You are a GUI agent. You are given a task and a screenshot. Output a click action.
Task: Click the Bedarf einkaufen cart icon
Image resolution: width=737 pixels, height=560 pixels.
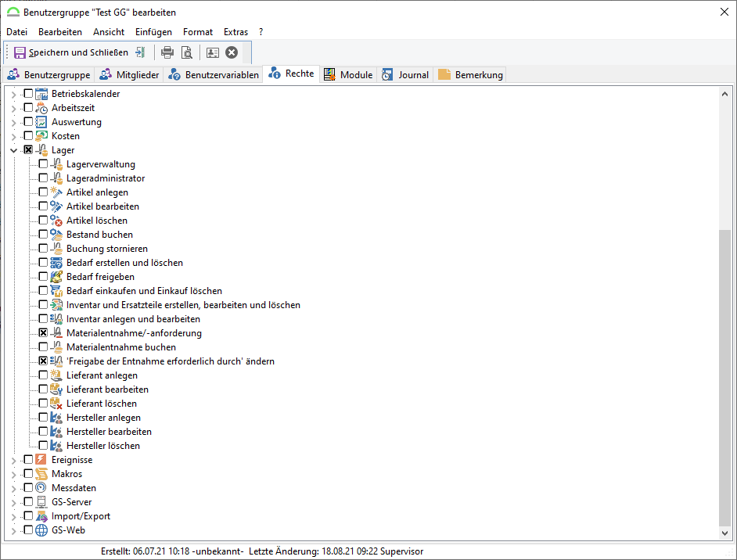coord(56,291)
